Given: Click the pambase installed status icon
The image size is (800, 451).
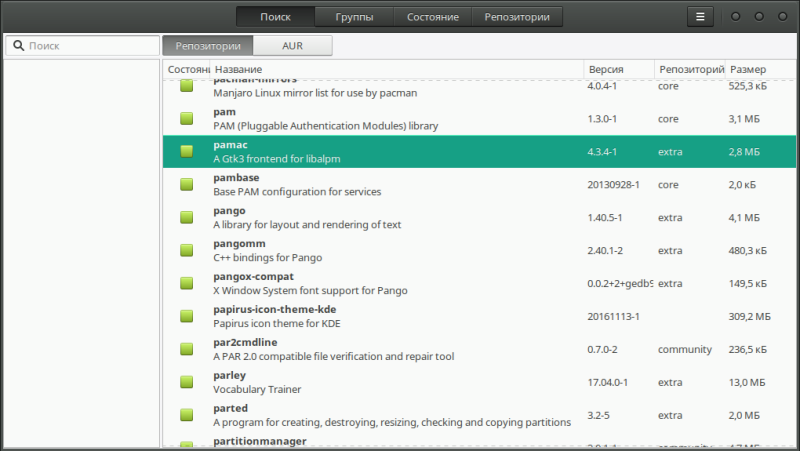Looking at the screenshot, I should point(186,185).
